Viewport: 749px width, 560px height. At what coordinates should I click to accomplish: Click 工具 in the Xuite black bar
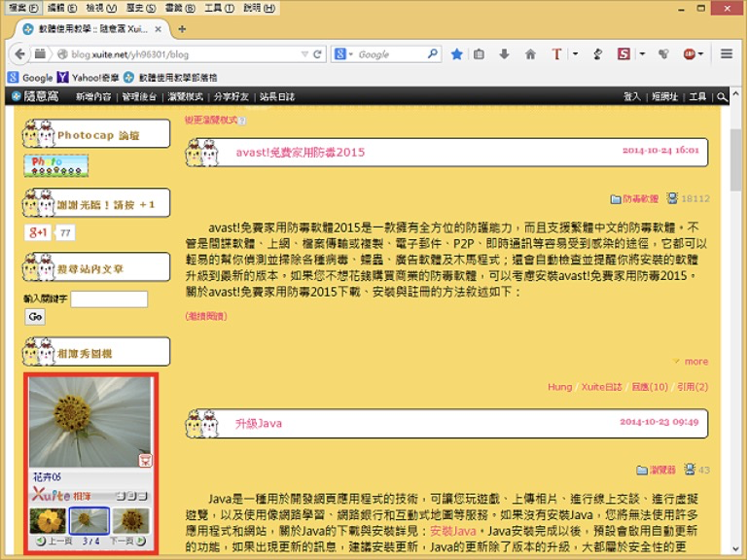[x=697, y=97]
